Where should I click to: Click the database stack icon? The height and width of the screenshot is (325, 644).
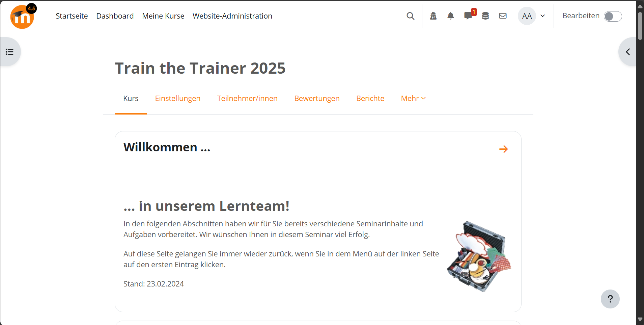tap(485, 16)
